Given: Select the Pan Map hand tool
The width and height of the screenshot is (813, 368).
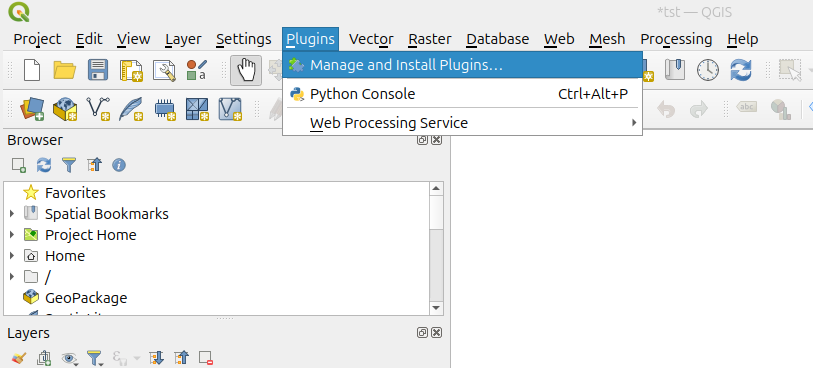Looking at the screenshot, I should coord(246,70).
